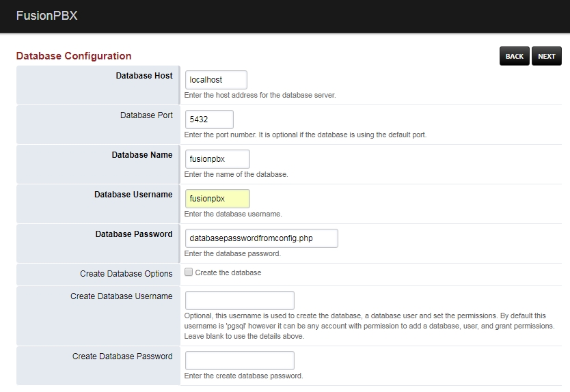This screenshot has width=570, height=392.
Task: Click the FusionPBX brand title
Action: 46,16
